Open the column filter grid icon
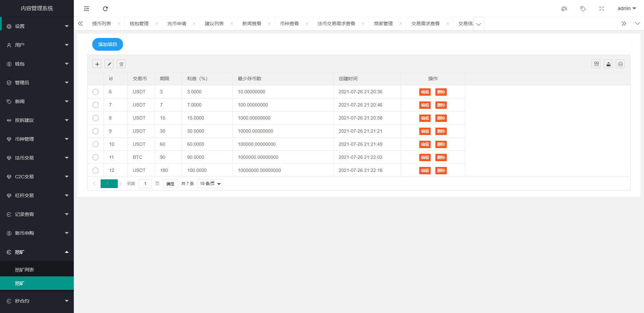The image size is (644, 313). click(596, 64)
